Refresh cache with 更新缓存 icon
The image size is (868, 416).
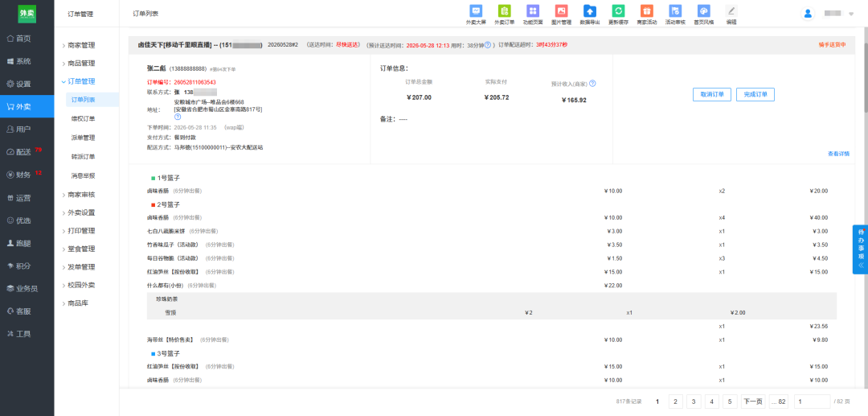click(618, 10)
